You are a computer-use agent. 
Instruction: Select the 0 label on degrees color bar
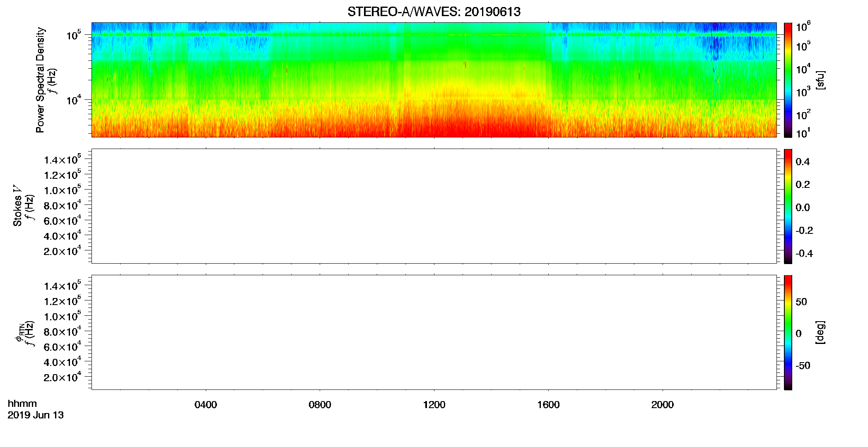799,334
